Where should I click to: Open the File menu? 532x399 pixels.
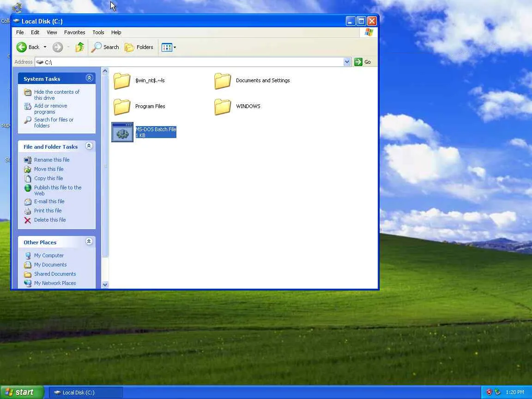click(x=20, y=32)
